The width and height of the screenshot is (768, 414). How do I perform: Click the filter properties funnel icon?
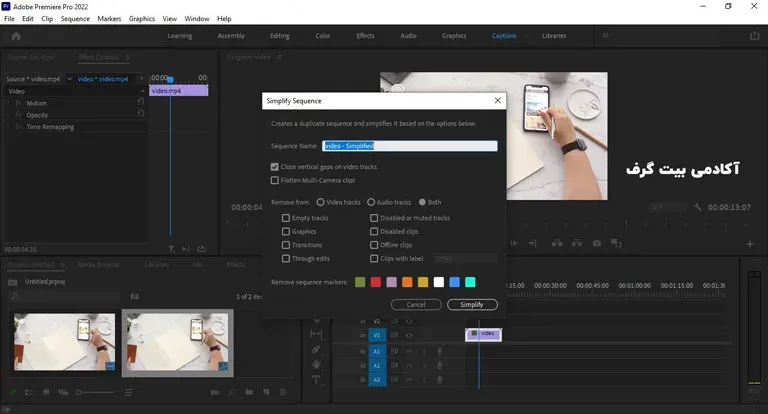tap(171, 249)
